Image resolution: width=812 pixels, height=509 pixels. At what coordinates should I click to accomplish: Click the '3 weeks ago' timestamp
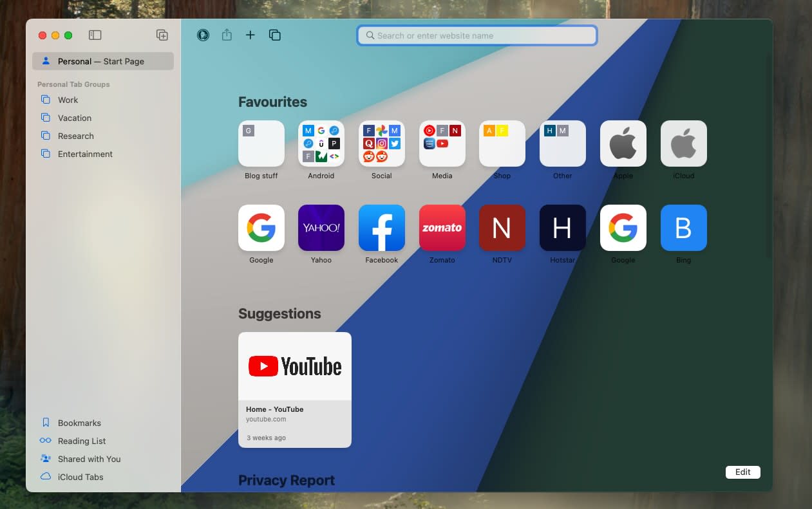[x=266, y=438]
